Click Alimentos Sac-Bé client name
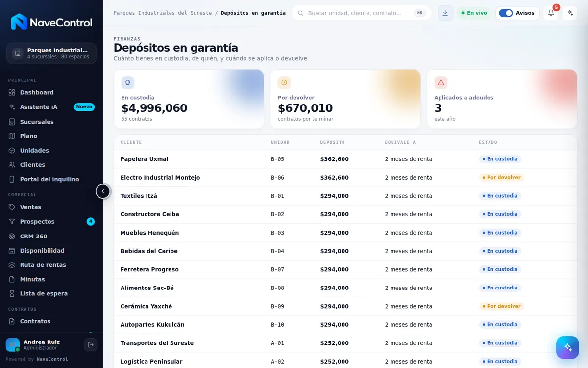Viewport: 588px width, 368px height. (147, 288)
